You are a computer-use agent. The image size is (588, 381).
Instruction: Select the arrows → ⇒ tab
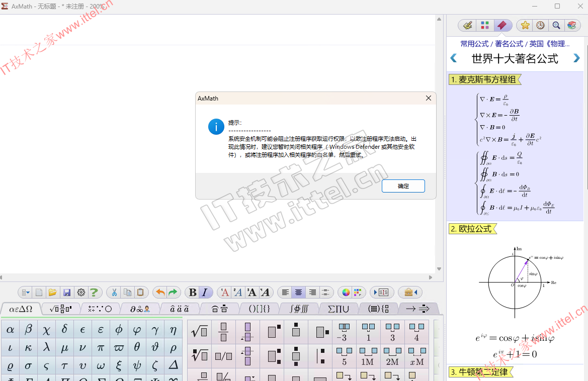click(x=418, y=309)
